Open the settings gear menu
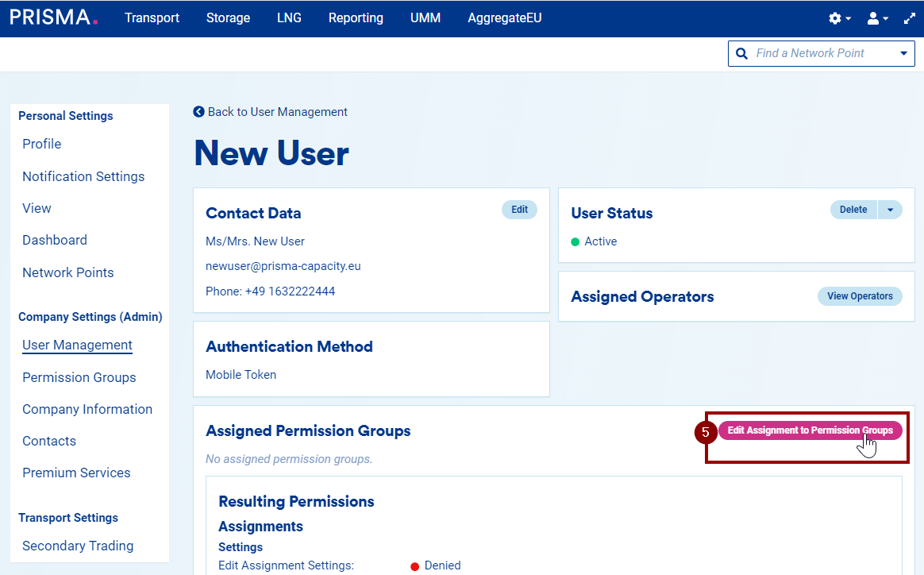The image size is (924, 575). (838, 18)
